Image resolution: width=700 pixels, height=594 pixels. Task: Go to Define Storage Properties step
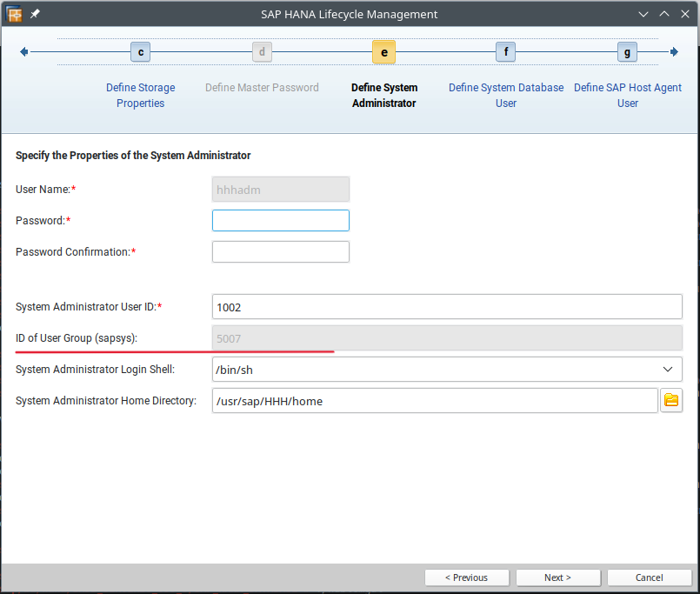tap(141, 95)
